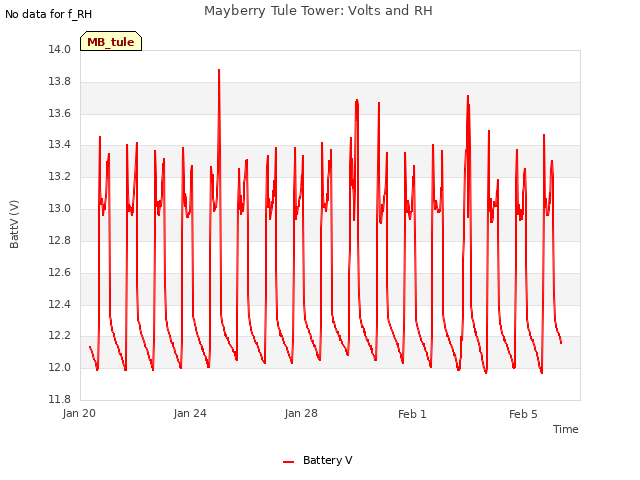Click the 12.4 y-axis tick label
This screenshot has height=480, width=640.
(60, 304)
